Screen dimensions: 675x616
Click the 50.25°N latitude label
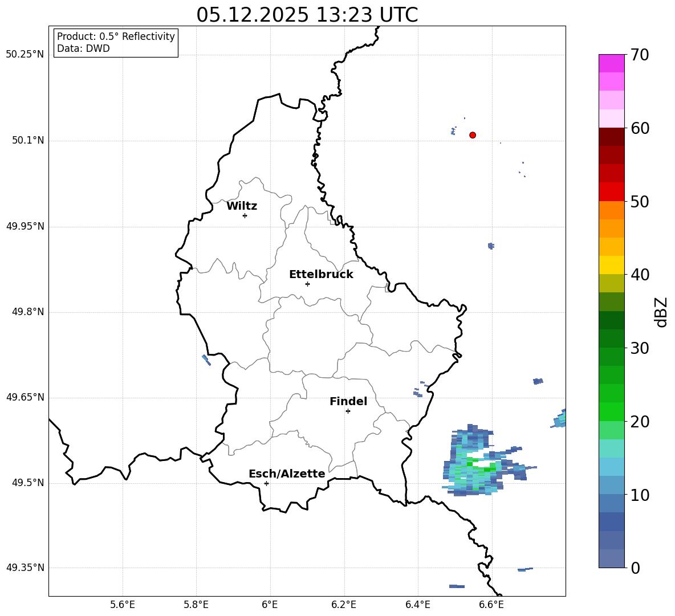pyautogui.click(x=25, y=55)
